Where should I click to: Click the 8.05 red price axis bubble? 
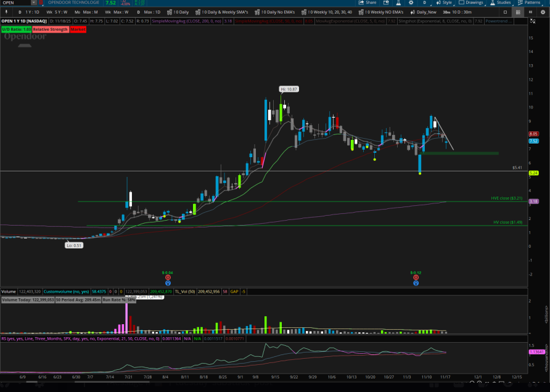click(x=533, y=134)
